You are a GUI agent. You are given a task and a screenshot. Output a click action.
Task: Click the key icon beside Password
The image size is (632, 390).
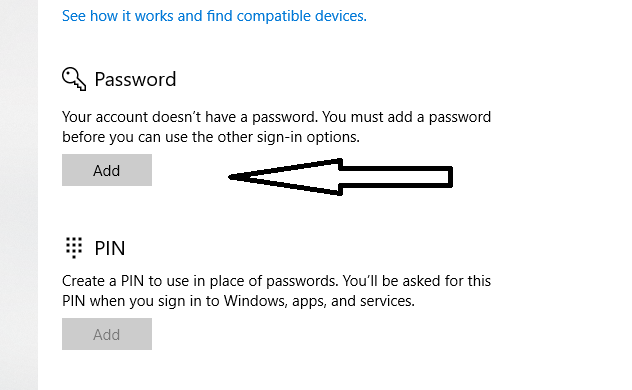pos(74,79)
